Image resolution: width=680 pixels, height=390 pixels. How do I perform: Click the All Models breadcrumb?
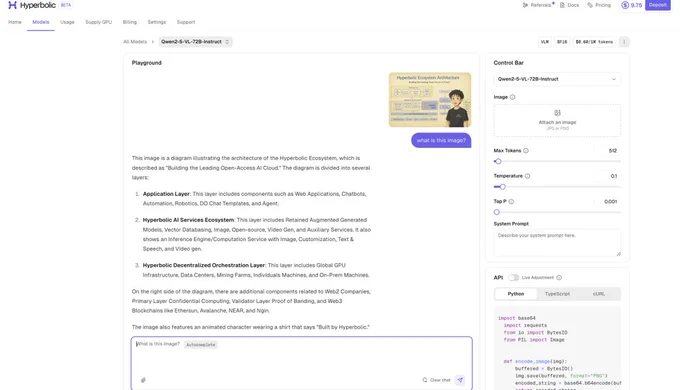135,42
